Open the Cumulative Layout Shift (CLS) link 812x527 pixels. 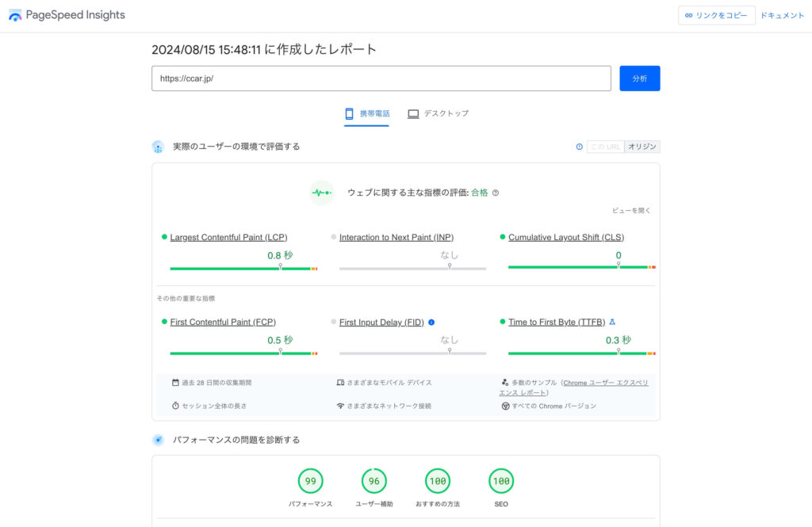(566, 238)
